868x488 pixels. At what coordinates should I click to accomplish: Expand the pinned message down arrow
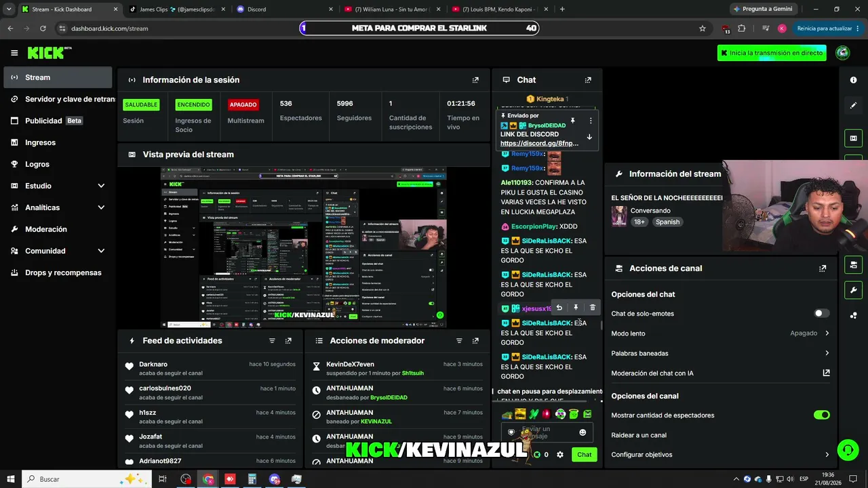[x=589, y=137]
